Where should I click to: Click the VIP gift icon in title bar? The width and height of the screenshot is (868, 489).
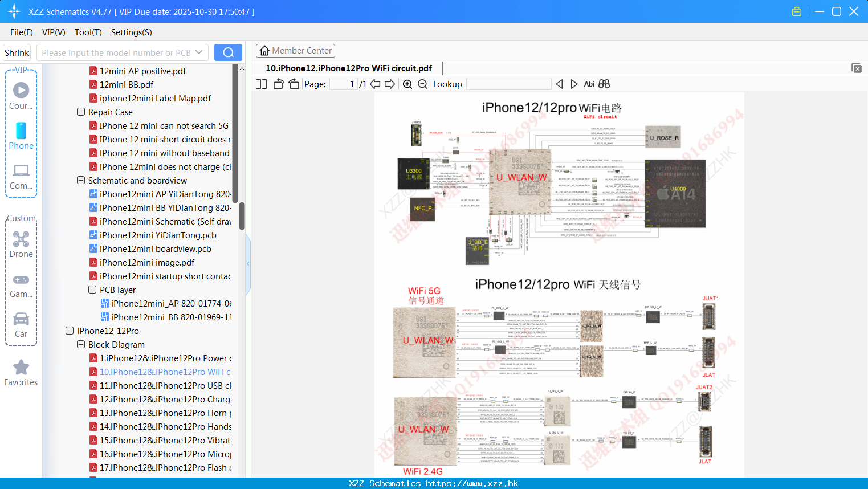click(797, 11)
